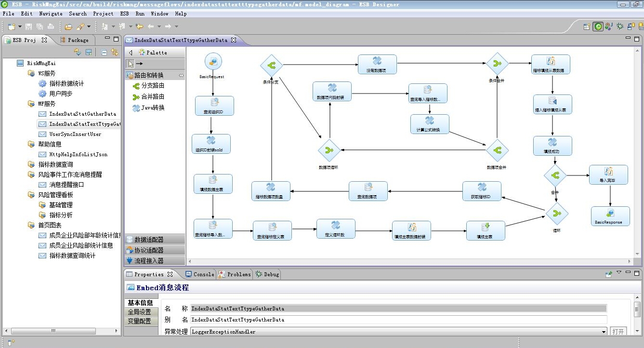Click the Open Perspective toolbar icon

pos(587,27)
